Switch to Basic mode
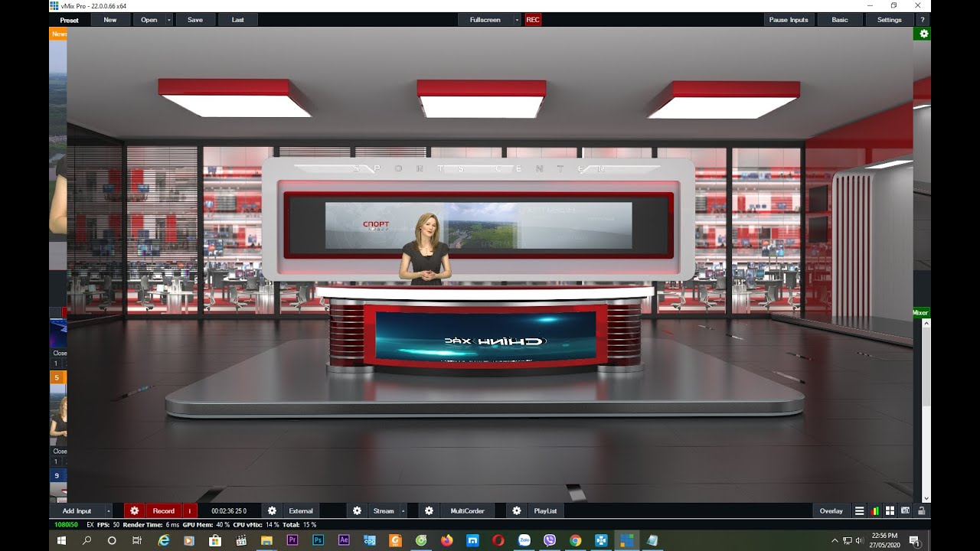The height and width of the screenshot is (551, 980). pos(840,20)
